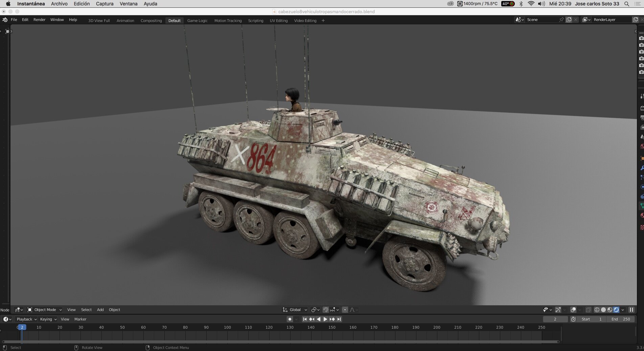Open the Object Mode dropdown
The height and width of the screenshot is (351, 644).
45,310
